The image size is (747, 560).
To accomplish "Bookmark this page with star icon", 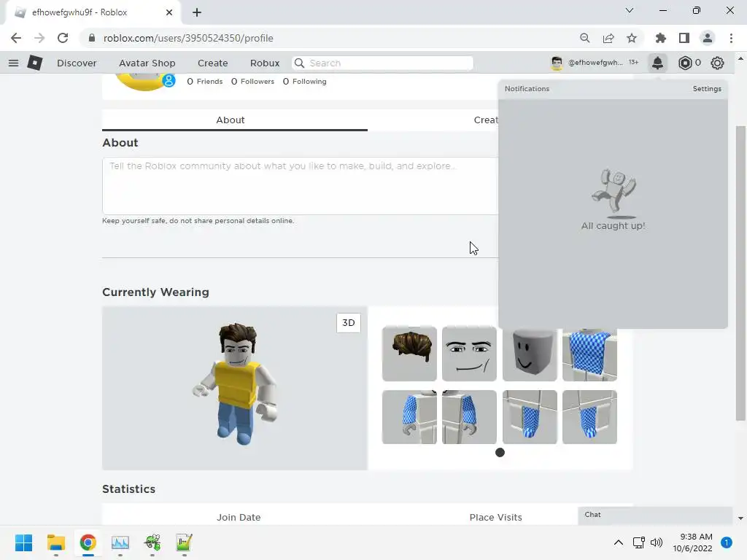I will click(x=632, y=38).
